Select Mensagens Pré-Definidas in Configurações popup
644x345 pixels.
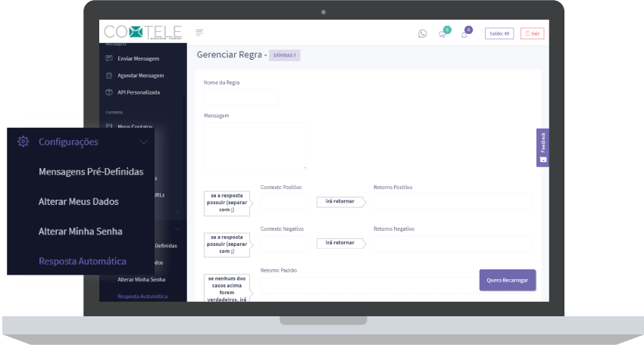91,172
